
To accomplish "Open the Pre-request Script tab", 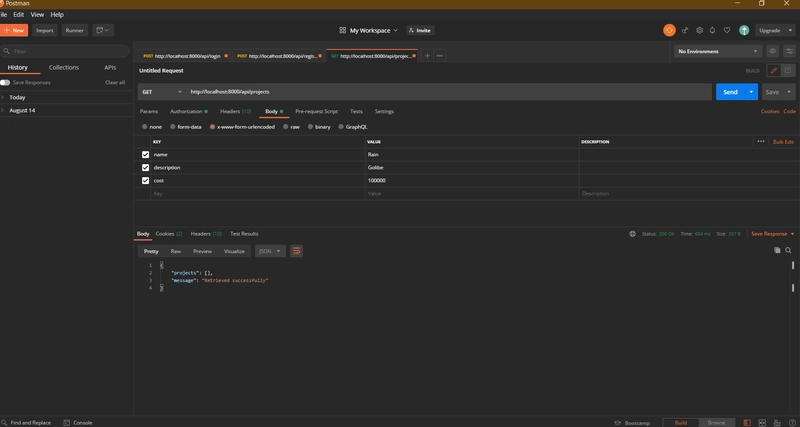I will pyautogui.click(x=316, y=111).
